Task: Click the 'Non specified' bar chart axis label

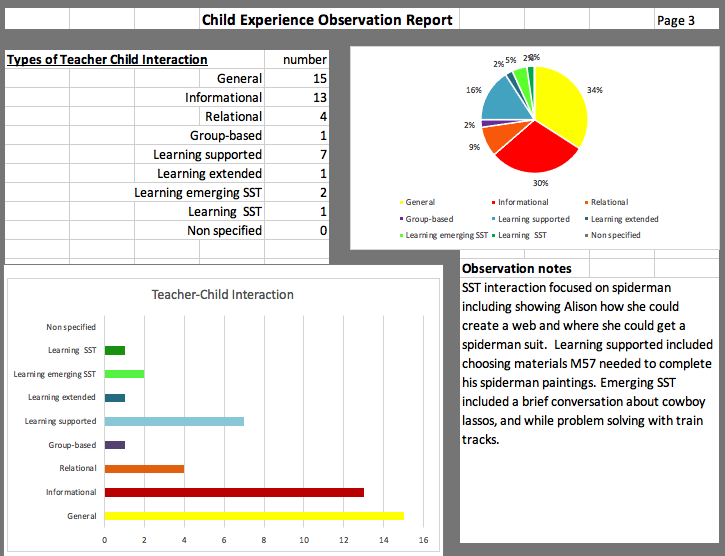Action: pos(71,327)
